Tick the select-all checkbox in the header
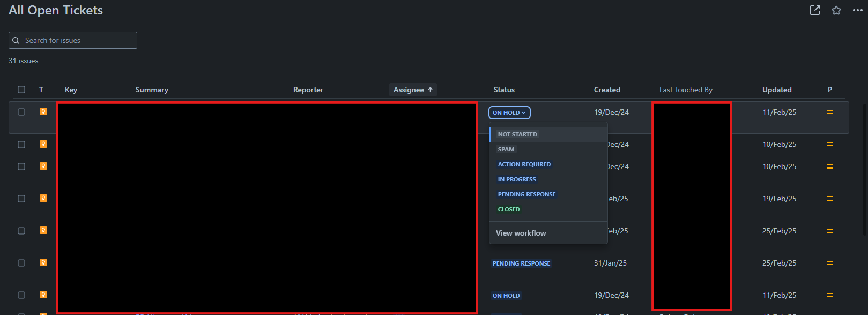The height and width of the screenshot is (315, 868). coord(21,90)
